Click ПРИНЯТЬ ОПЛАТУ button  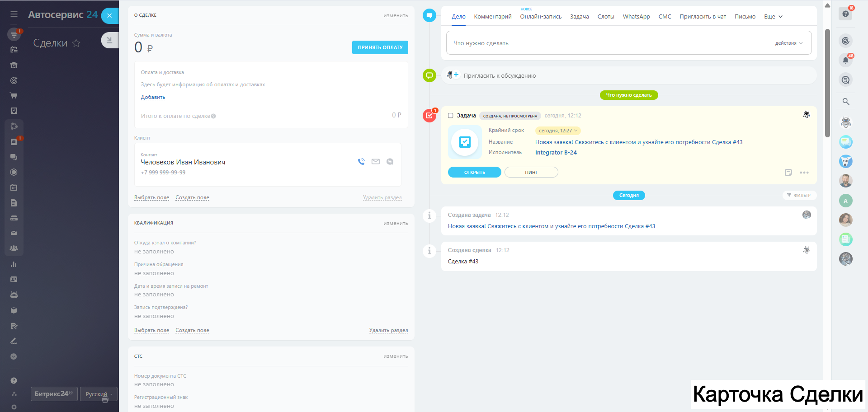click(x=380, y=47)
